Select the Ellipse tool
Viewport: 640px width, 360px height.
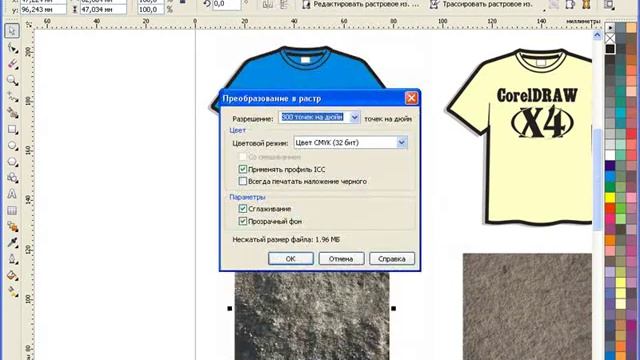pos(12,145)
